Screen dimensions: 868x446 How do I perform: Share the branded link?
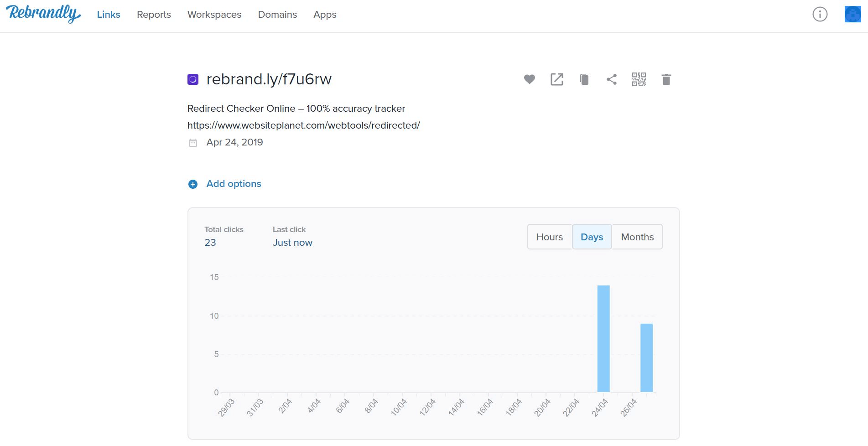pyautogui.click(x=612, y=79)
